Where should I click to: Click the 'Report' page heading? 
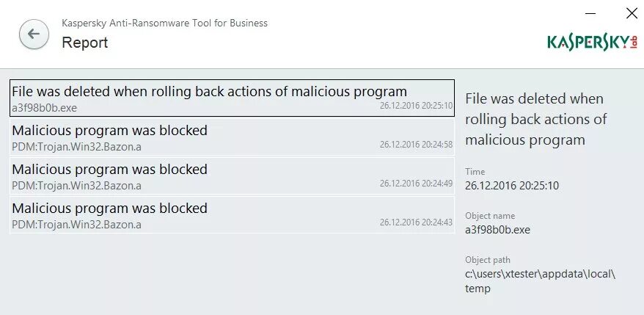click(x=84, y=43)
